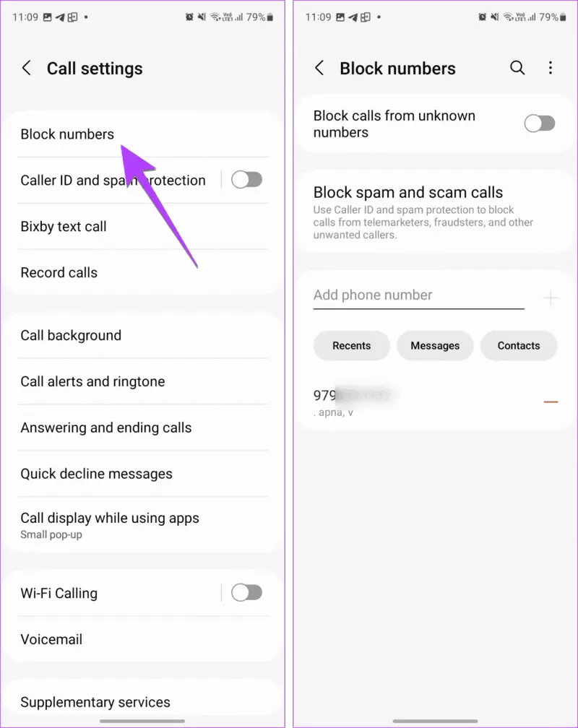Open search in Block numbers
Image resolution: width=578 pixels, height=728 pixels.
517,68
